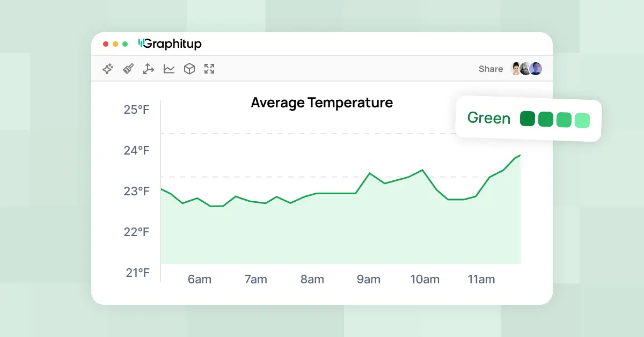Open the brush styling tool
The image size is (644, 337).
pos(128,69)
